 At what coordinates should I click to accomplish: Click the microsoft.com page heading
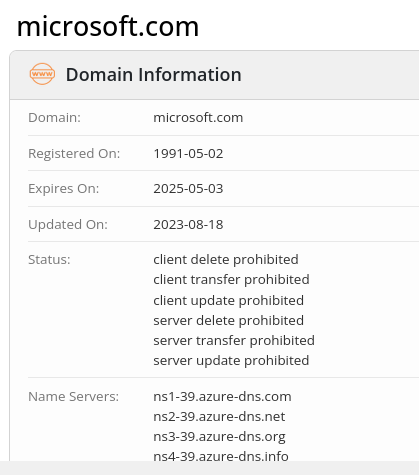[108, 26]
